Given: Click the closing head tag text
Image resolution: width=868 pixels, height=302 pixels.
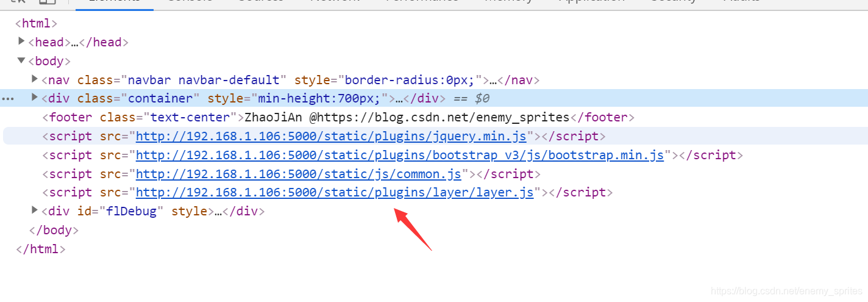Looking at the screenshot, I should pyautogui.click(x=104, y=42).
